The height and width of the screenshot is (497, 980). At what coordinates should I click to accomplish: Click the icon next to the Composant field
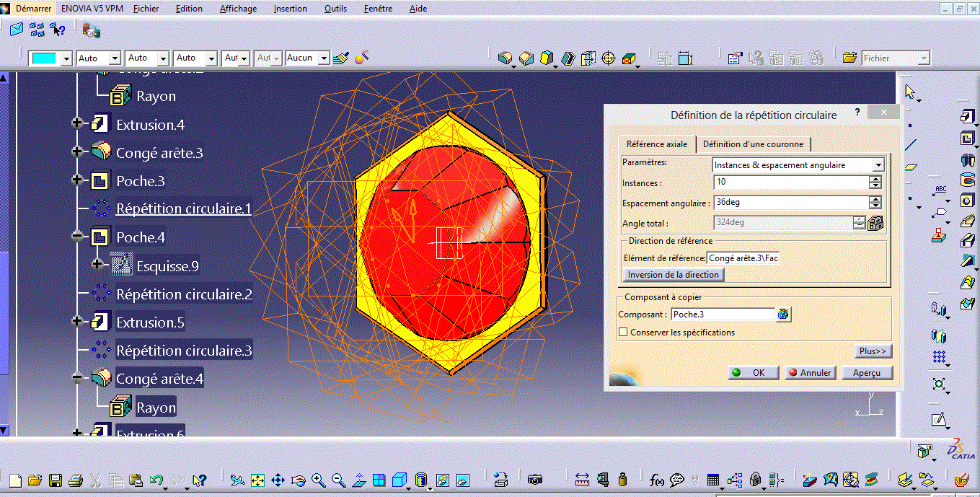[x=783, y=315]
